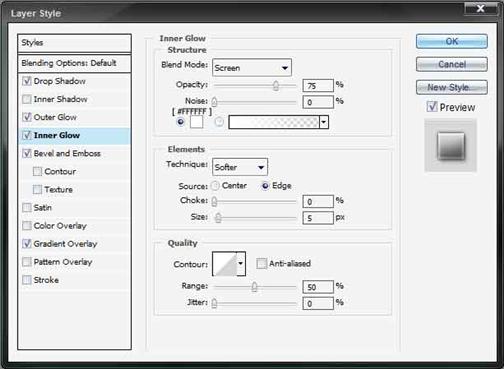Click the New Style button
Image resolution: width=504 pixels, height=369 pixels.
452,87
